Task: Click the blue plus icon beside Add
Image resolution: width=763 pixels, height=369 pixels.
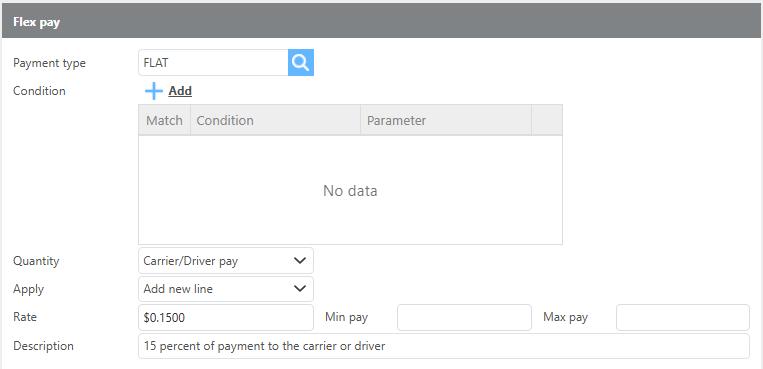Action: point(154,91)
